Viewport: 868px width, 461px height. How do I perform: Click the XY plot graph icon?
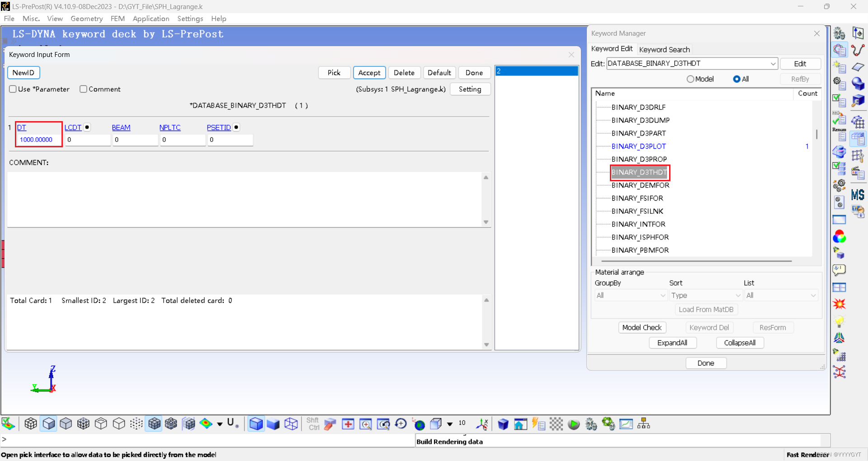click(x=626, y=424)
